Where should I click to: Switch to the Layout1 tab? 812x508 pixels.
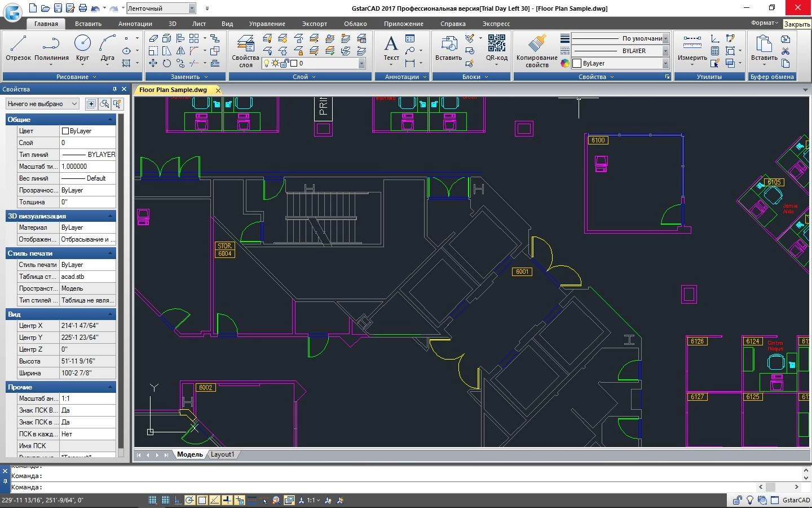click(x=222, y=454)
